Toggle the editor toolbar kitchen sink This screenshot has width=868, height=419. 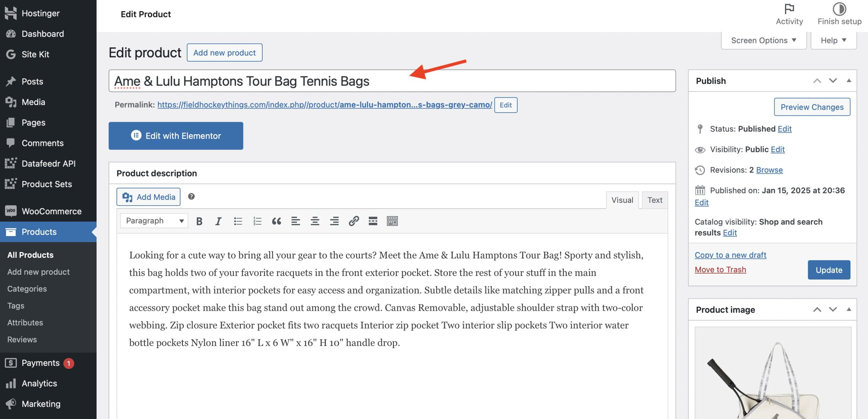(x=392, y=221)
